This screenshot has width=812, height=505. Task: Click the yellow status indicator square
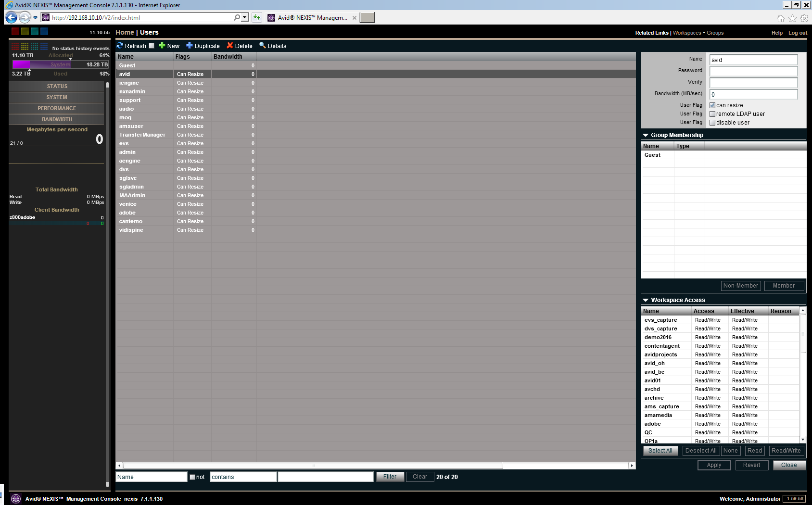(25, 31)
